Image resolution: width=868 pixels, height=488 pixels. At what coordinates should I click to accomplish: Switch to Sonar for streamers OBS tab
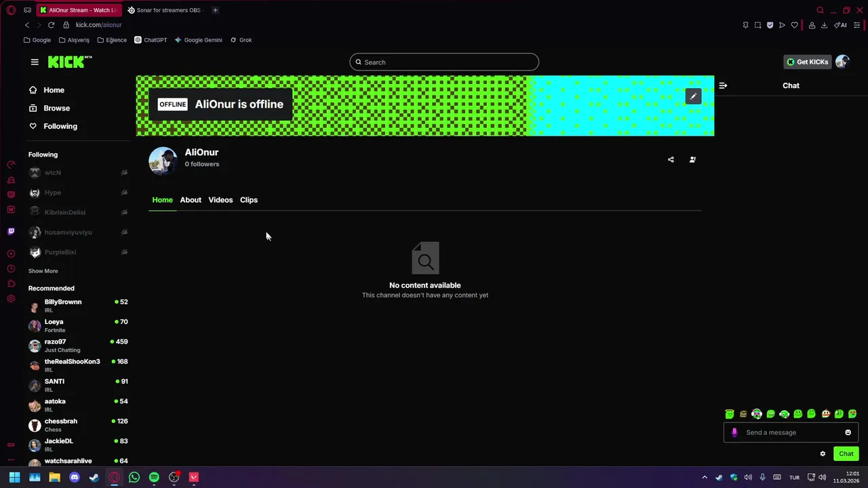pos(165,10)
